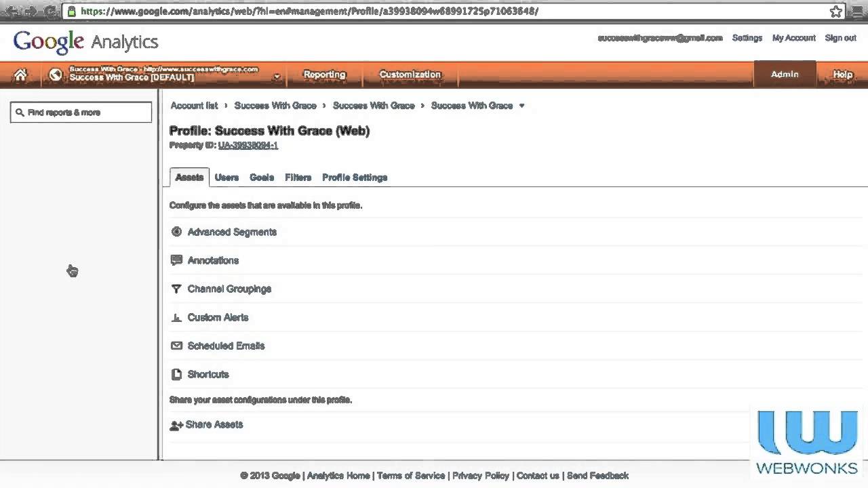Click the account email at top right
Image resolution: width=868 pixels, height=488 pixels.
point(660,38)
